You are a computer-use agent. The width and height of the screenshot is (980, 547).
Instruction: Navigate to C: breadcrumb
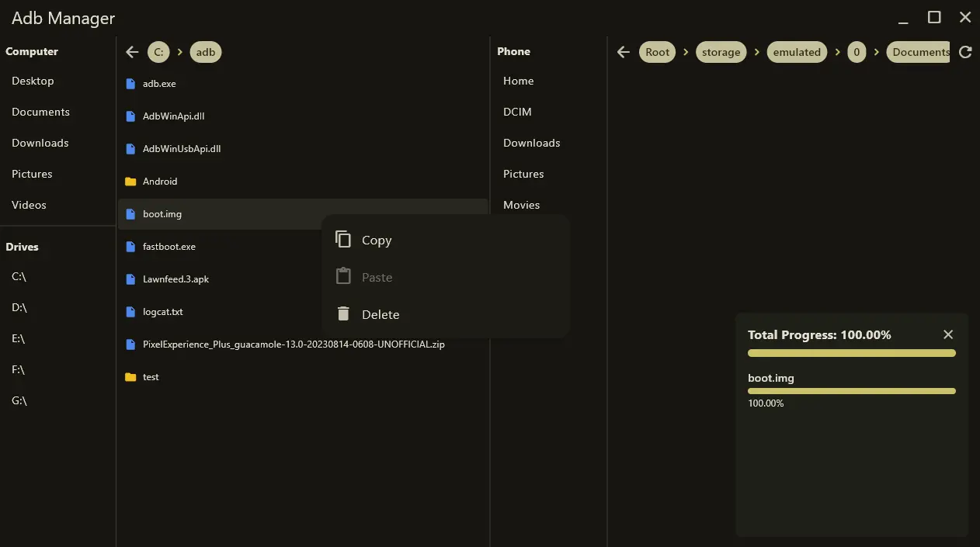pos(158,52)
